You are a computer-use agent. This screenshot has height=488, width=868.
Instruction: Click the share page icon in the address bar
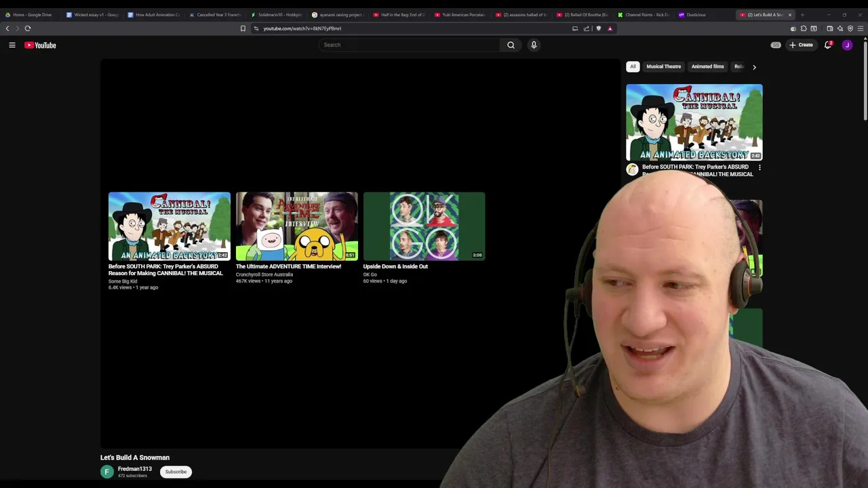587,28
